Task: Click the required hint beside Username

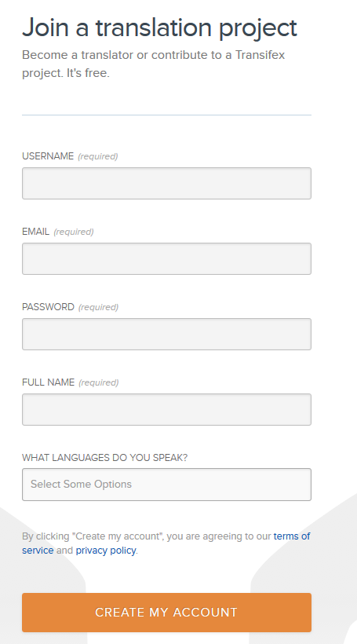Action: pos(98,156)
